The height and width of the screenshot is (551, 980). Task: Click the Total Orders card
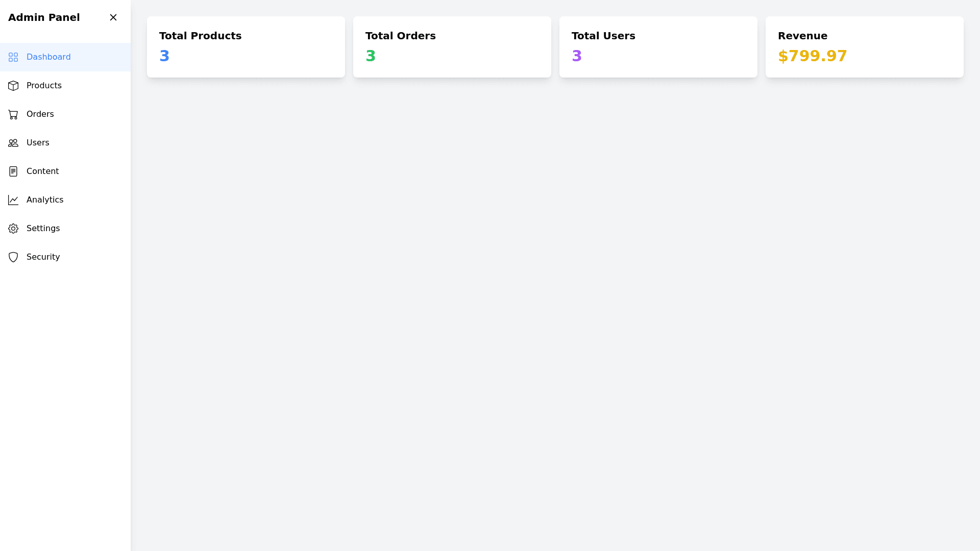tap(452, 47)
